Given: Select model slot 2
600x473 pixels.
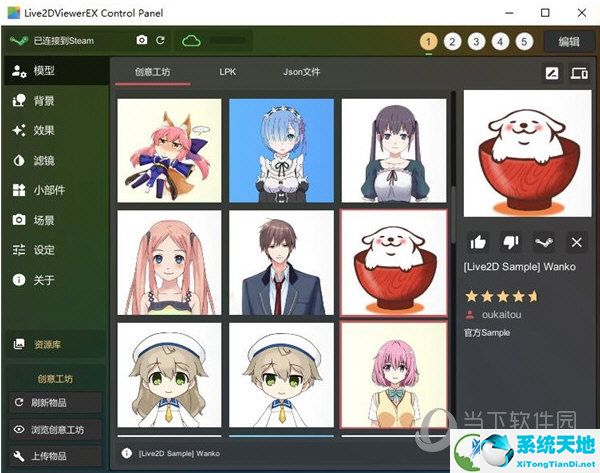Looking at the screenshot, I should (452, 41).
